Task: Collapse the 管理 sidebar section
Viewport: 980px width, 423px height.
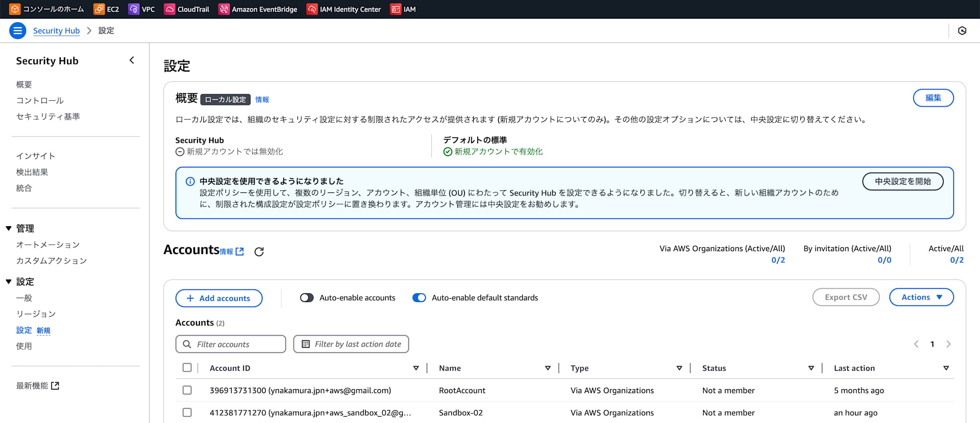Action: click(x=8, y=229)
